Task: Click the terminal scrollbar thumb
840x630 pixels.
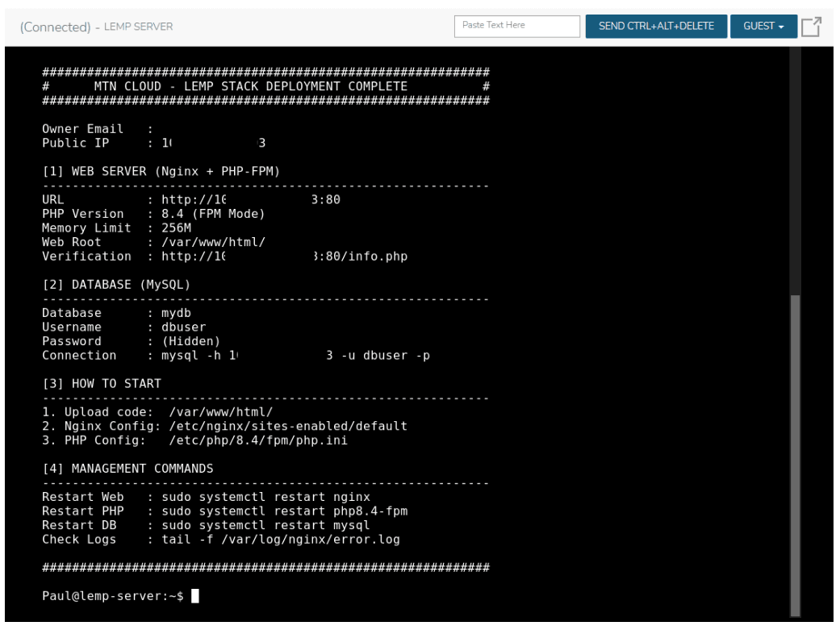Action: pyautogui.click(x=796, y=455)
